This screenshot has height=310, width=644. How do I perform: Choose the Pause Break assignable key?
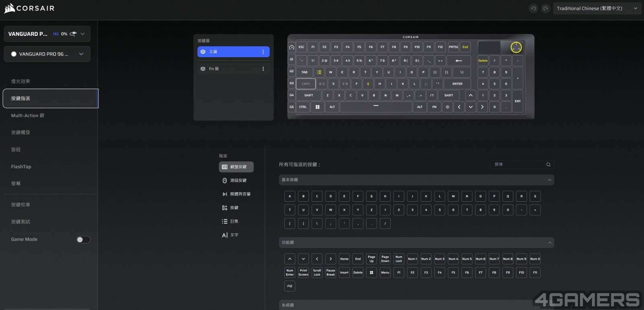click(331, 273)
